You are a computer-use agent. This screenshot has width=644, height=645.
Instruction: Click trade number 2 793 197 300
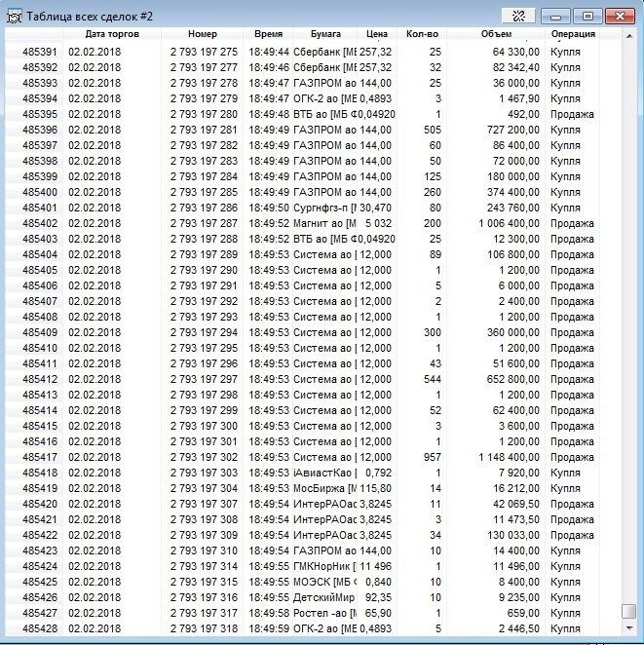pyautogui.click(x=204, y=427)
